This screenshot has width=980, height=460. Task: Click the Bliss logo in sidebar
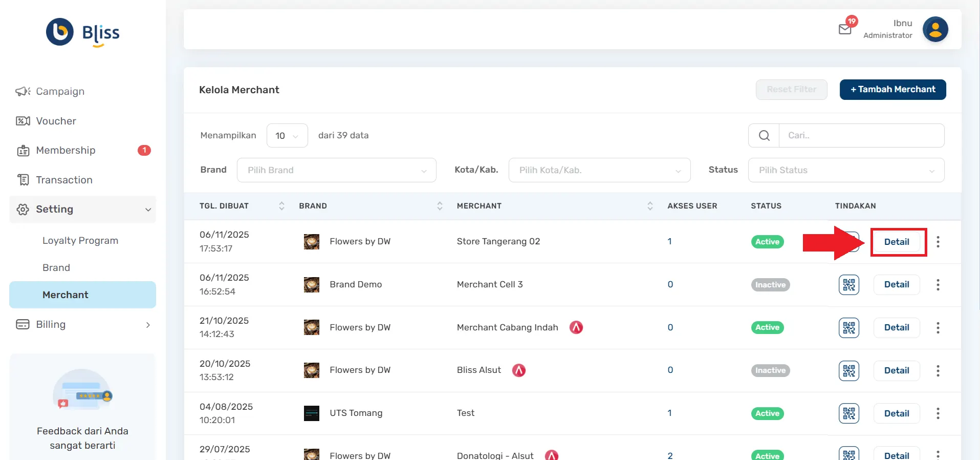pos(83,32)
